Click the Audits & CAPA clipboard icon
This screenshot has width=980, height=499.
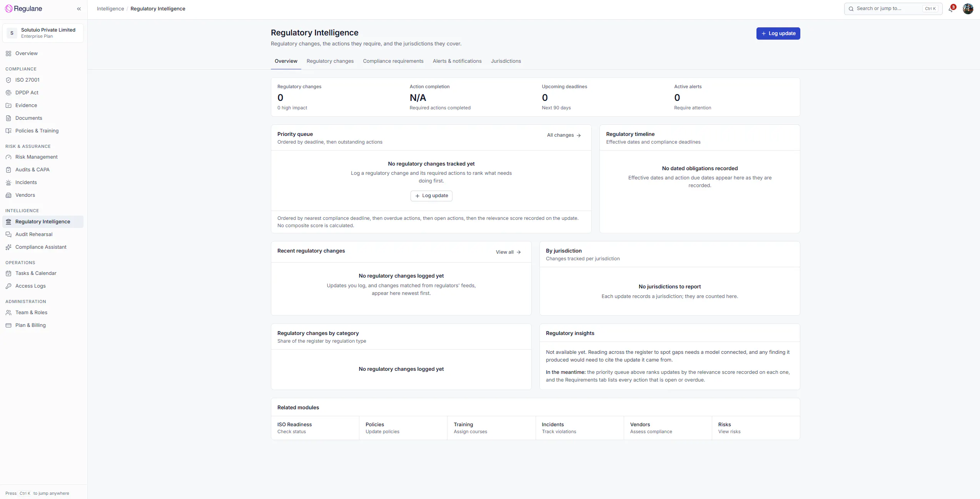point(8,170)
